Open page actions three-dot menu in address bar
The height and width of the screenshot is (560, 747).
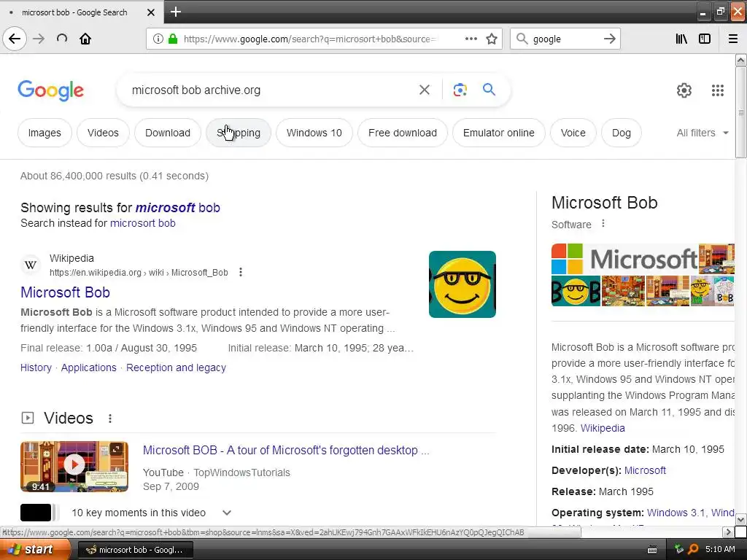point(471,39)
